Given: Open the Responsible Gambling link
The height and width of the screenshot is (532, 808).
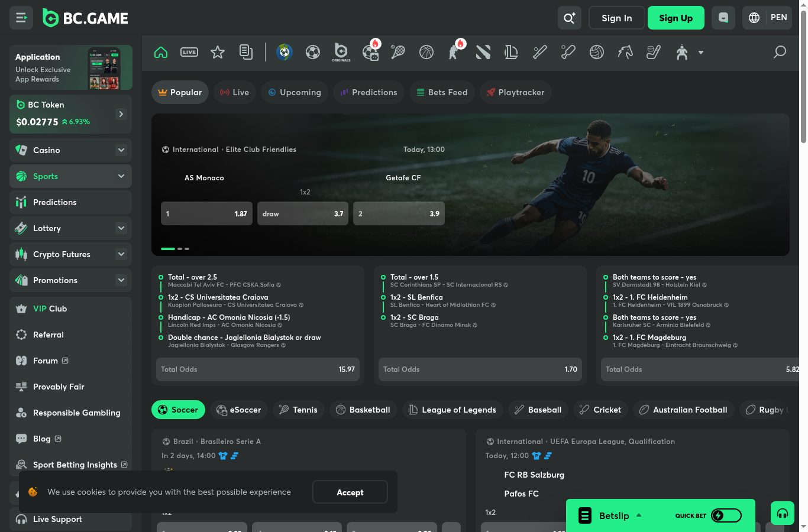Looking at the screenshot, I should pos(70,413).
